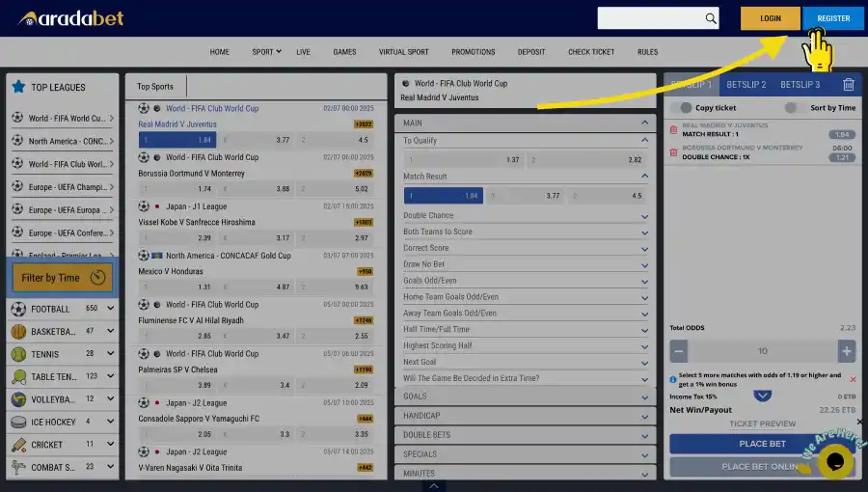Image resolution: width=868 pixels, height=492 pixels.
Task: Remove Borussia Dortmund V Monterrey bet from slip
Action: click(674, 152)
